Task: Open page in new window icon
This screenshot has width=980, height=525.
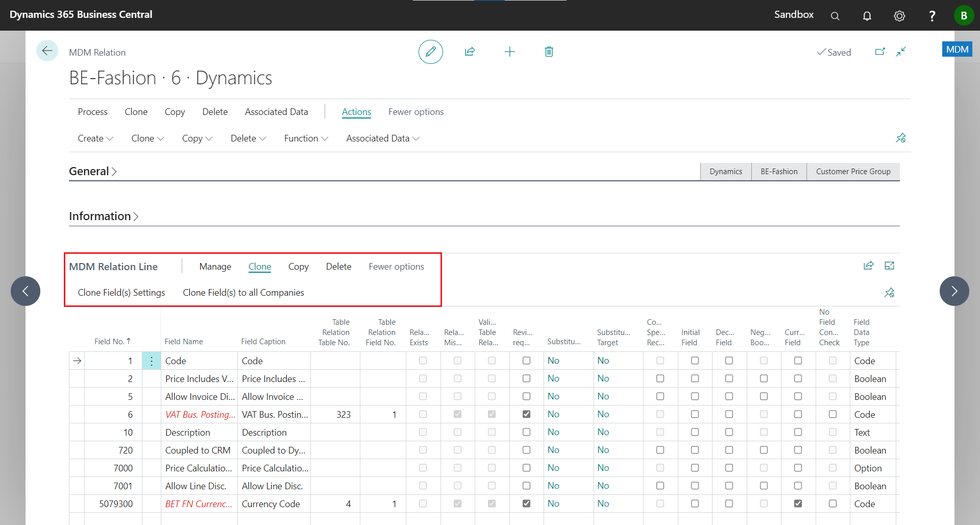Action: coord(880,52)
